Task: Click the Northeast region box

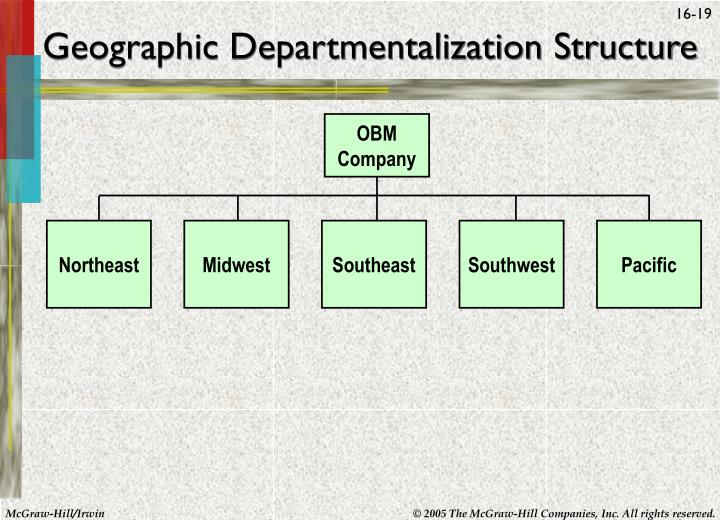Action: tap(99, 264)
